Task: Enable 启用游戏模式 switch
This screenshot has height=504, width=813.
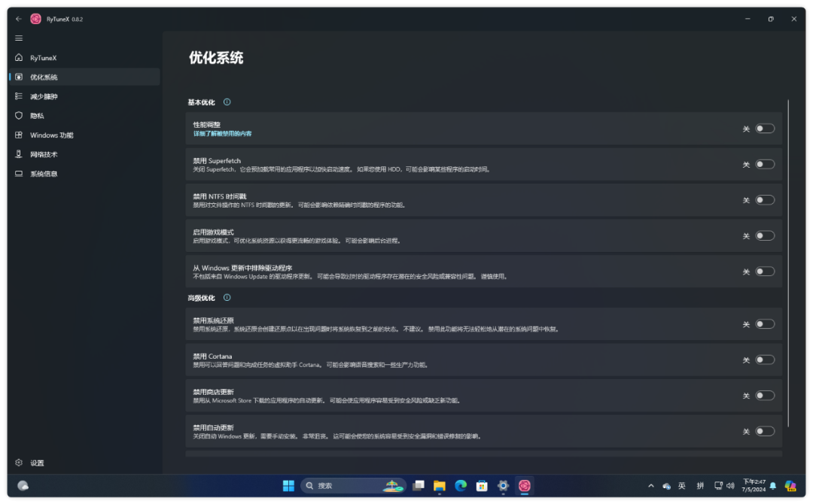Action: (x=765, y=235)
